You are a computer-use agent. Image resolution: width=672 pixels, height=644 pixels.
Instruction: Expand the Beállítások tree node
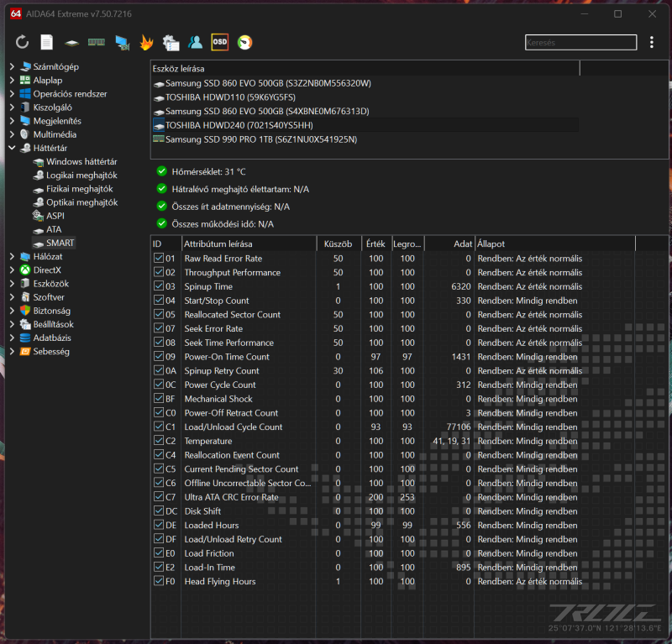coord(12,324)
